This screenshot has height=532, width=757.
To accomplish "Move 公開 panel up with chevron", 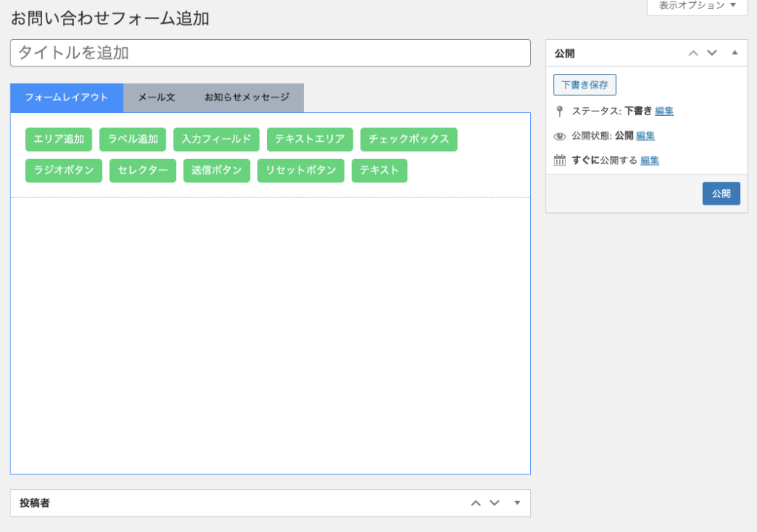I will tap(693, 53).
